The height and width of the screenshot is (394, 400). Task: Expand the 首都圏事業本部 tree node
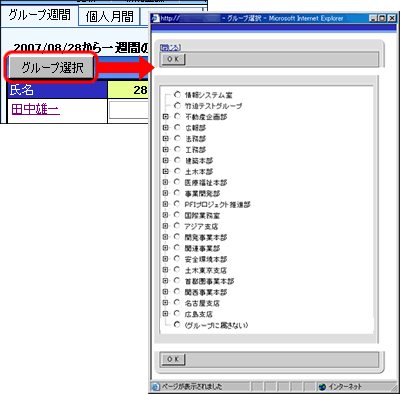coord(165,281)
